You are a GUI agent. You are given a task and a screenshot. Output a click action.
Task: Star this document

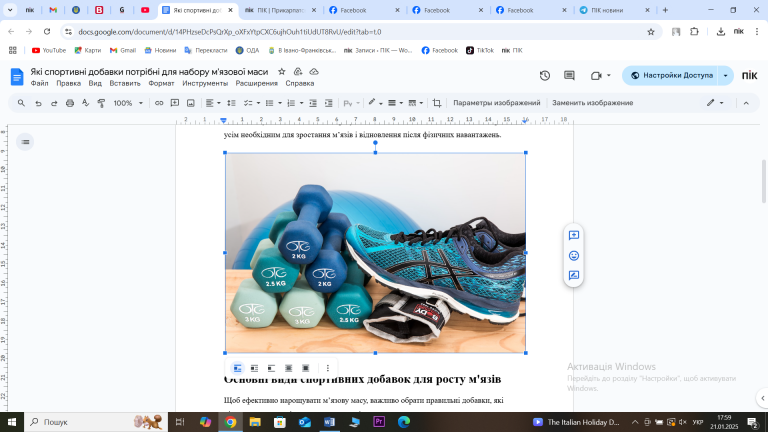[x=282, y=72]
